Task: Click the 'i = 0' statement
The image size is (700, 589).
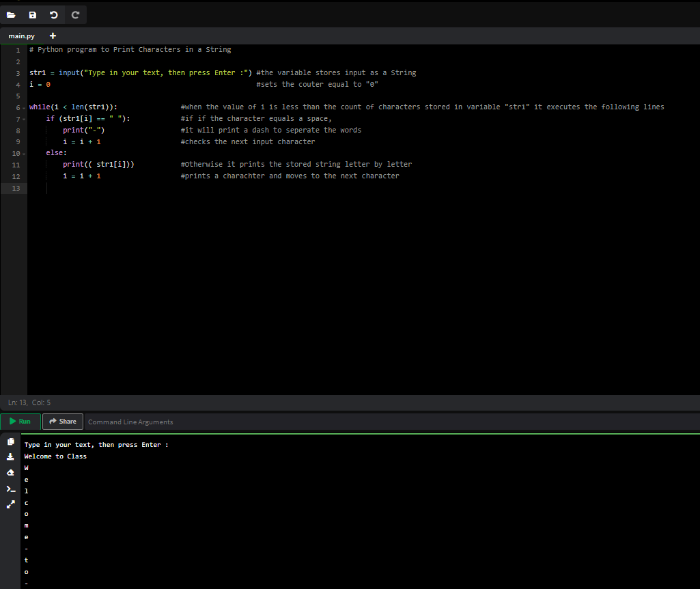Action: coord(40,85)
